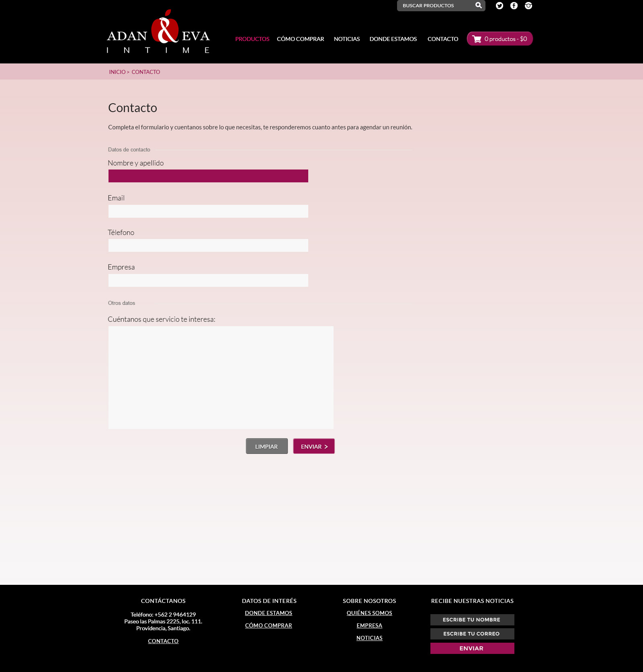Open the Productos menu item
The image size is (643, 672).
coord(252,39)
